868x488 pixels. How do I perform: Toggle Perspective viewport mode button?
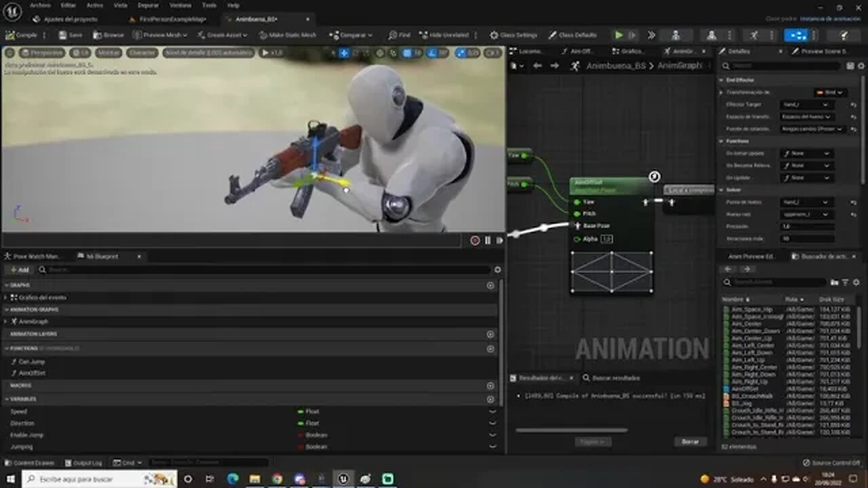point(42,52)
